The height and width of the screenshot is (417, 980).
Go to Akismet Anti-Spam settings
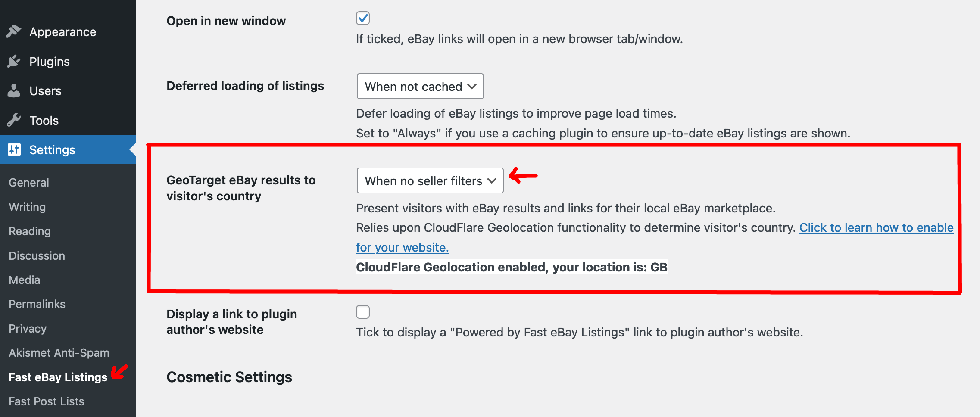[59, 353]
